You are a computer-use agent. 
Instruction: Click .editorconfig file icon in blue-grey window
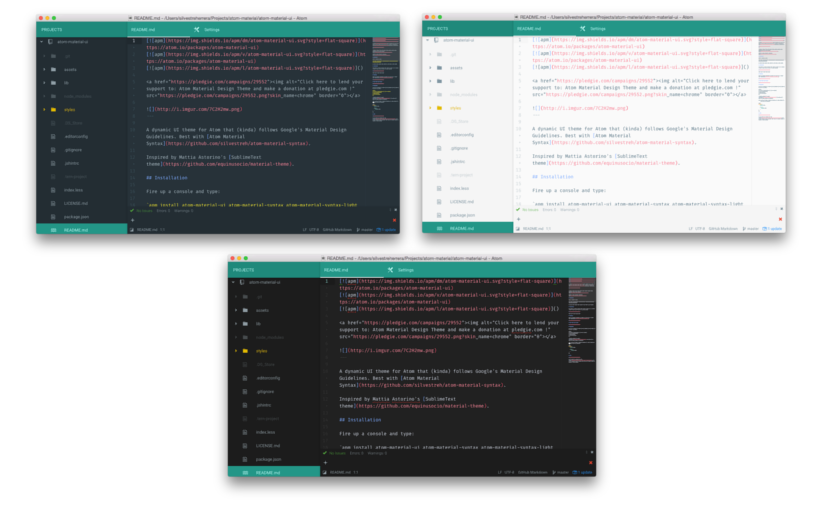click(x=53, y=136)
